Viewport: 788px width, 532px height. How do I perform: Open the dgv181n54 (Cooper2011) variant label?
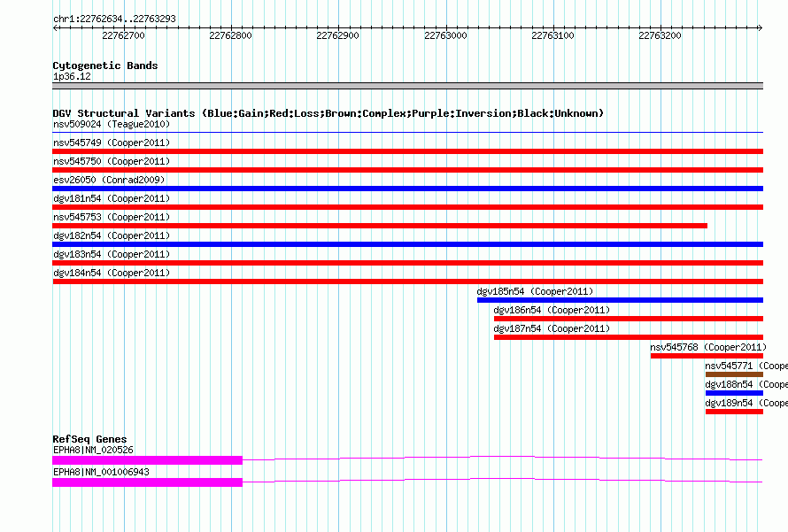point(111,198)
